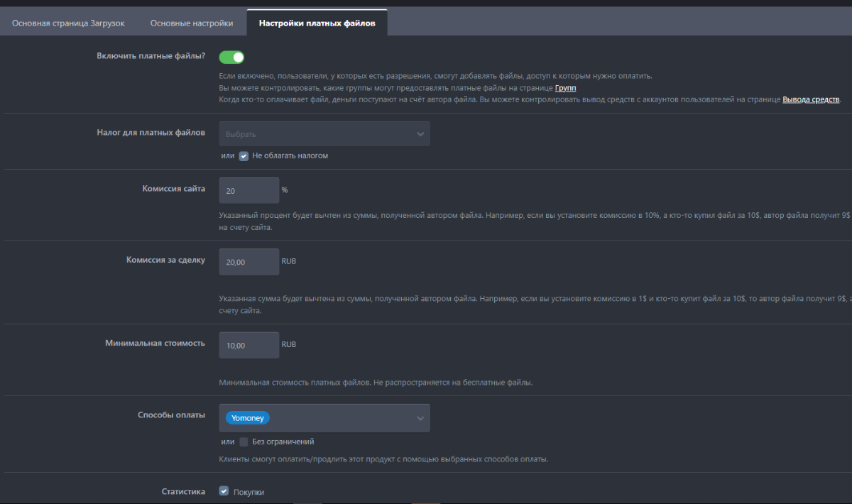Check the 'Без ограничений' checkbox

coord(244,442)
